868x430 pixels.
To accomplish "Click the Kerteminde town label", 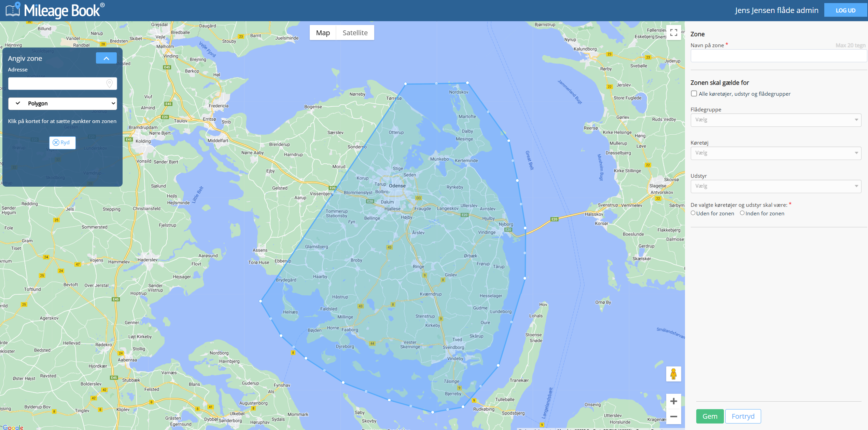I will tap(466, 161).
